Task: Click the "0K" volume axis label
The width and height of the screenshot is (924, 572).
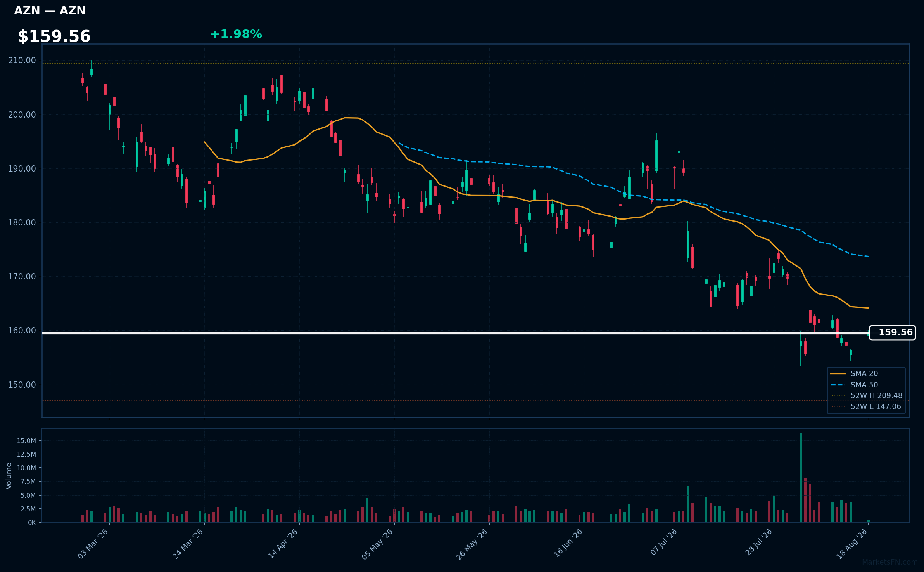Action: click(x=32, y=523)
